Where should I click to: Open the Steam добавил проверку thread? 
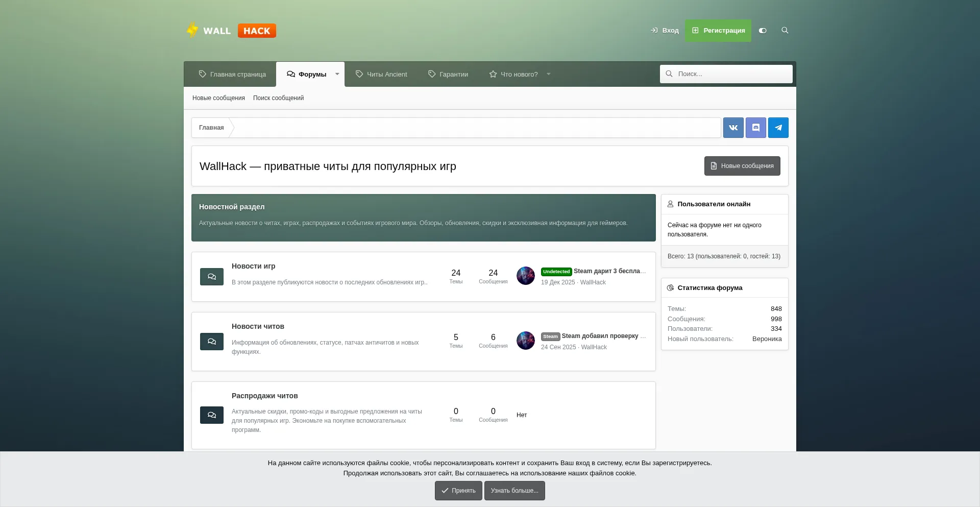pos(603,336)
